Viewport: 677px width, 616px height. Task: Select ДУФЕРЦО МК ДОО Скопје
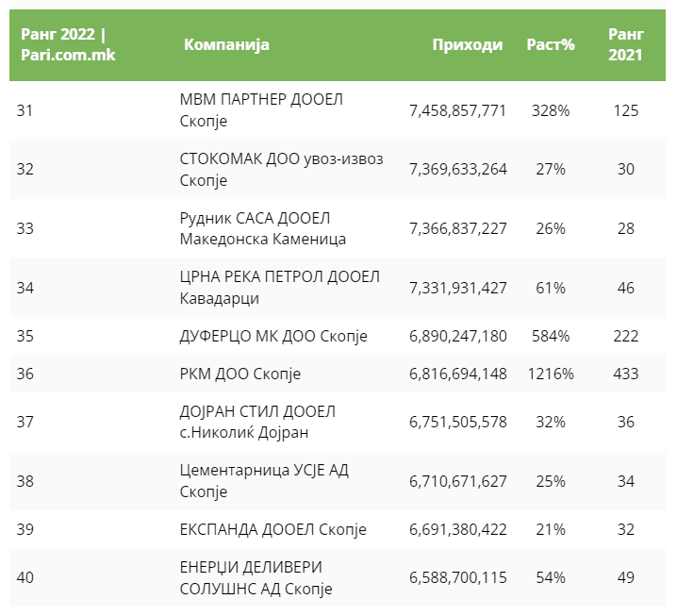[273, 336]
